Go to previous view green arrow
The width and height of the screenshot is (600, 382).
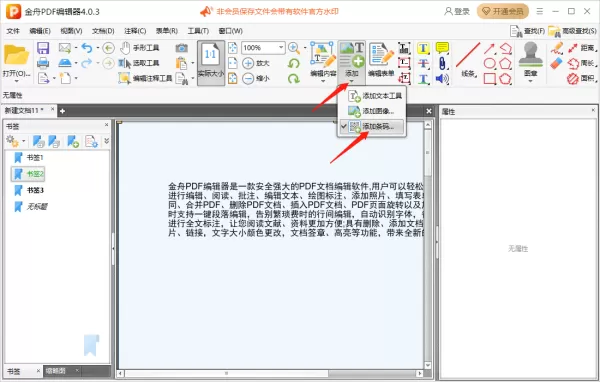[109, 48]
